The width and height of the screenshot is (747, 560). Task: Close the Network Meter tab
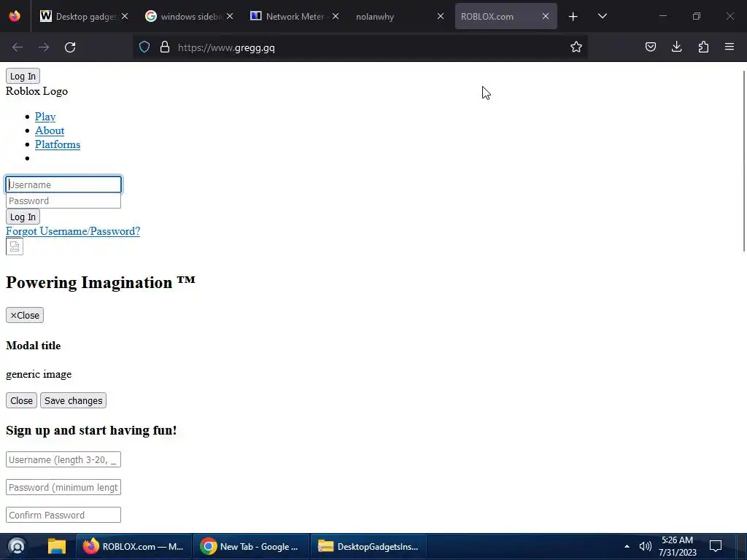pos(336,16)
